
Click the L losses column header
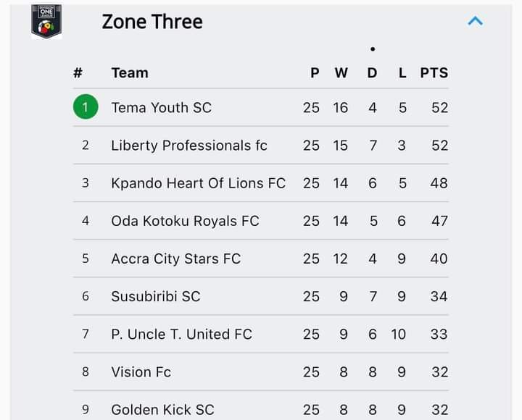point(402,73)
